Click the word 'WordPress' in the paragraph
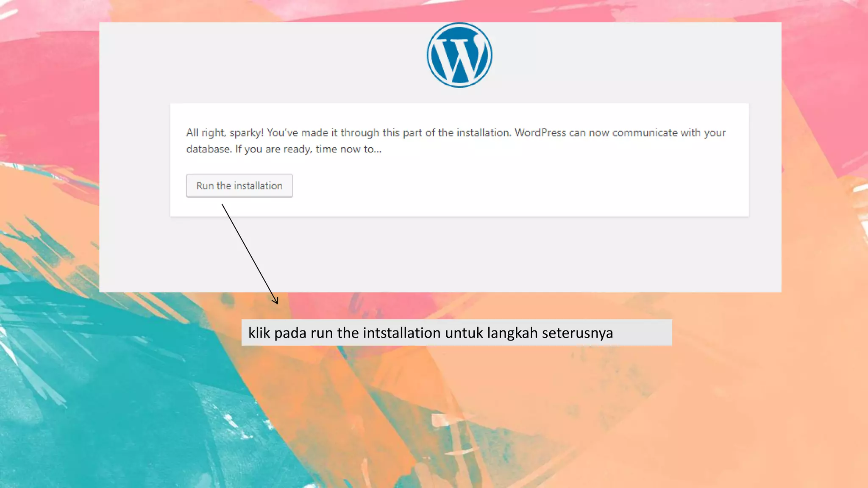The image size is (868, 488). point(540,133)
